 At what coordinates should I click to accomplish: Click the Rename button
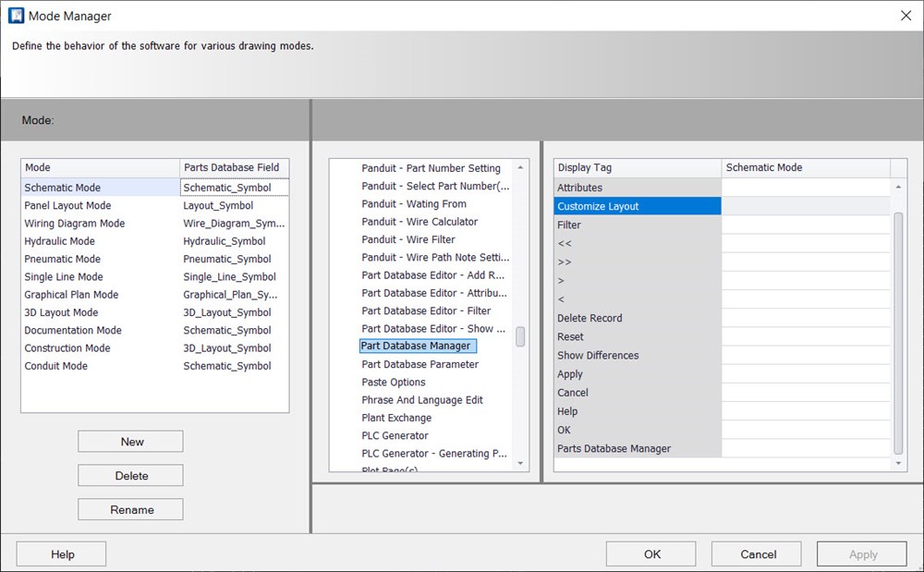point(129,509)
